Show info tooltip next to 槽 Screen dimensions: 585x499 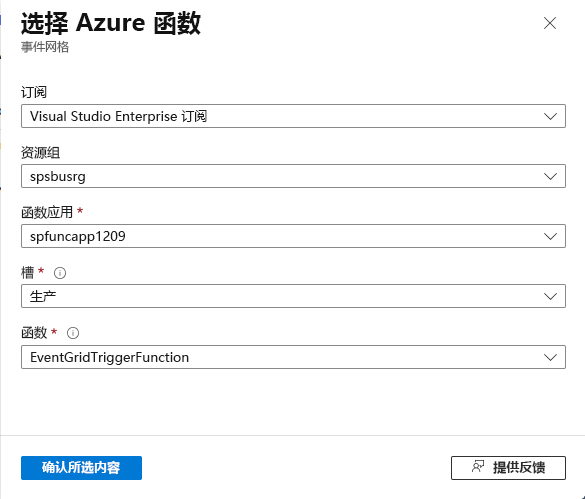[x=60, y=273]
